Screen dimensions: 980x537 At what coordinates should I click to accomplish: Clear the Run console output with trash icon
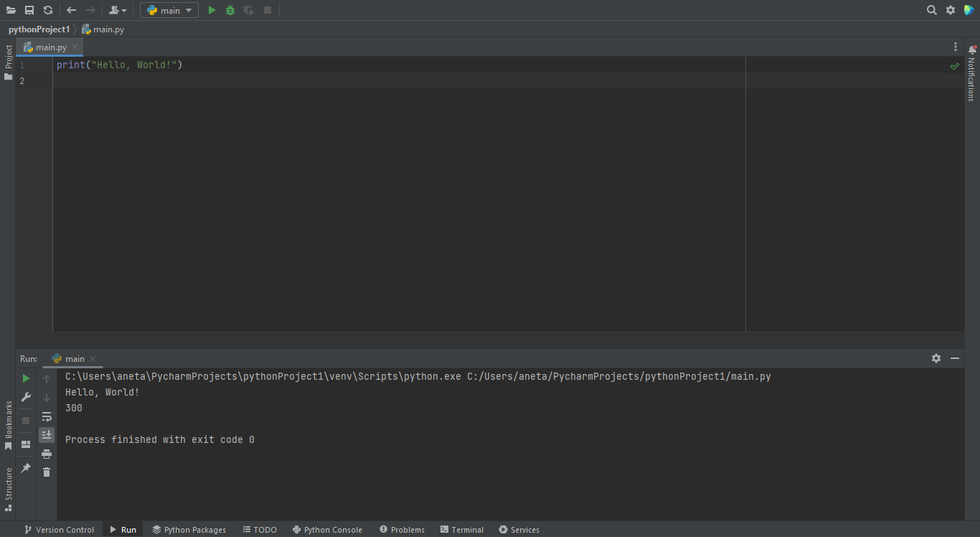[x=47, y=472]
